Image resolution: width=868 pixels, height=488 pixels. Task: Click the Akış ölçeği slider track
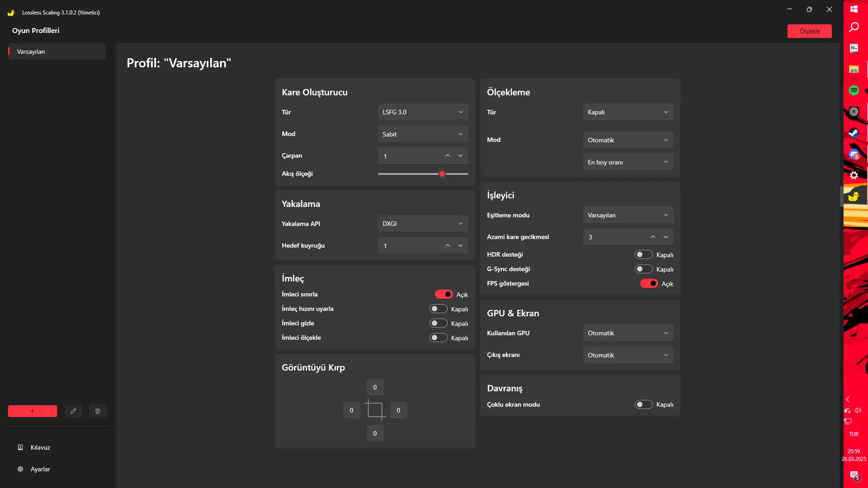423,174
